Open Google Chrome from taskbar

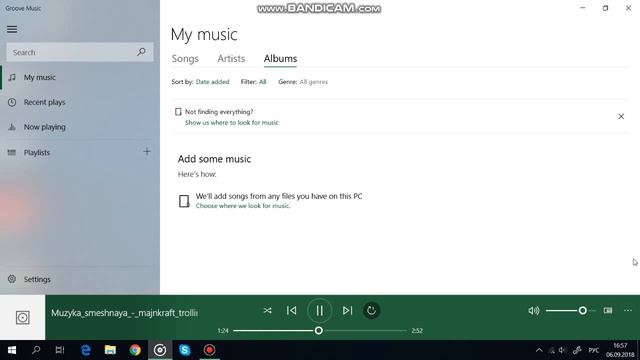tap(135, 350)
